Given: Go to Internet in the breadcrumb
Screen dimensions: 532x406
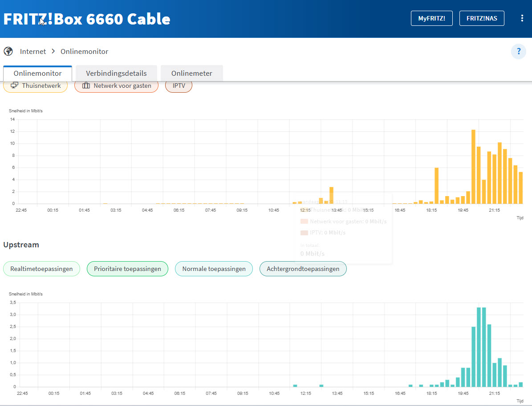Looking at the screenshot, I should [x=33, y=52].
